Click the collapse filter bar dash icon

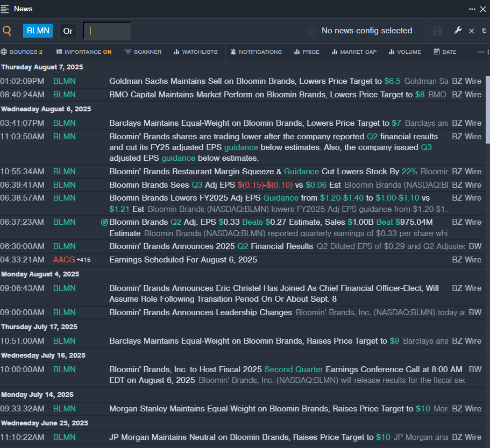tap(481, 52)
